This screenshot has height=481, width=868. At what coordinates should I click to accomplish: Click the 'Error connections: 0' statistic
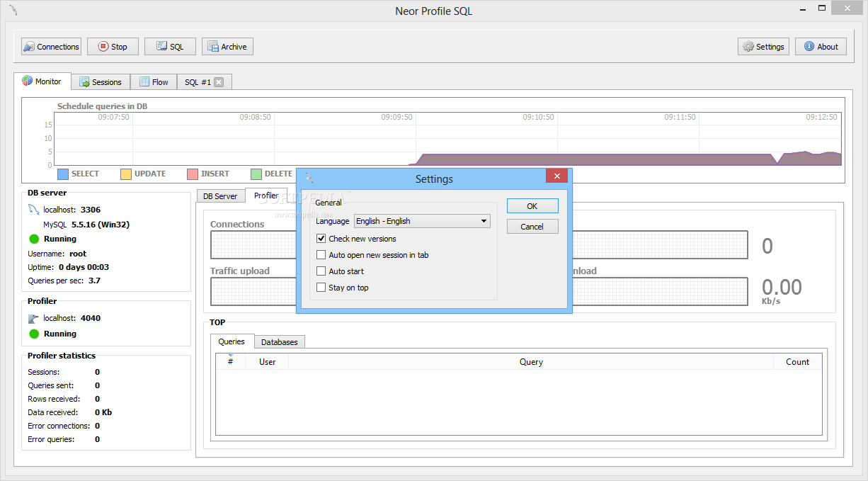(64, 426)
